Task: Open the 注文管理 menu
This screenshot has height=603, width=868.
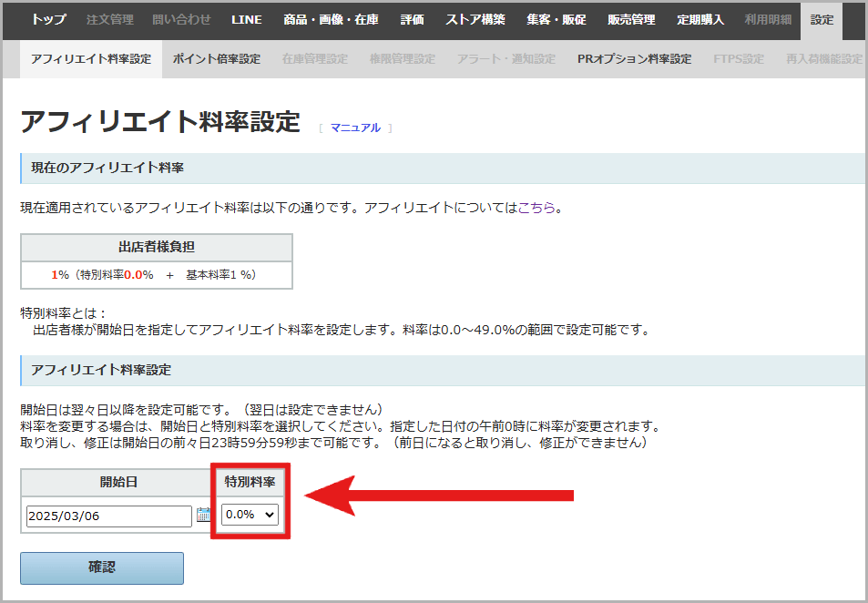Action: click(109, 20)
